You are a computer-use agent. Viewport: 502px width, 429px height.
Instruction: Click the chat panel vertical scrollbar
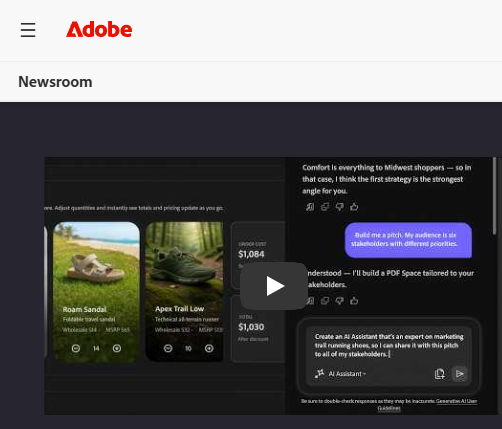pyautogui.click(x=494, y=196)
